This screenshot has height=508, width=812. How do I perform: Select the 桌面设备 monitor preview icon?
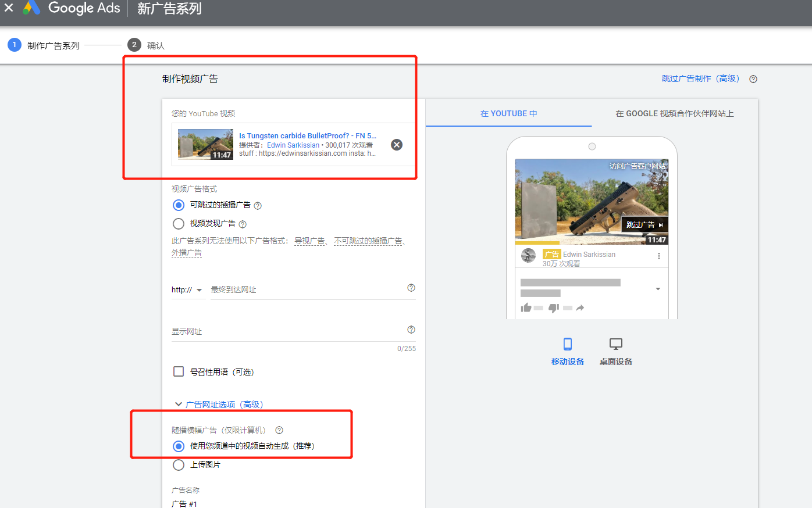coord(616,344)
